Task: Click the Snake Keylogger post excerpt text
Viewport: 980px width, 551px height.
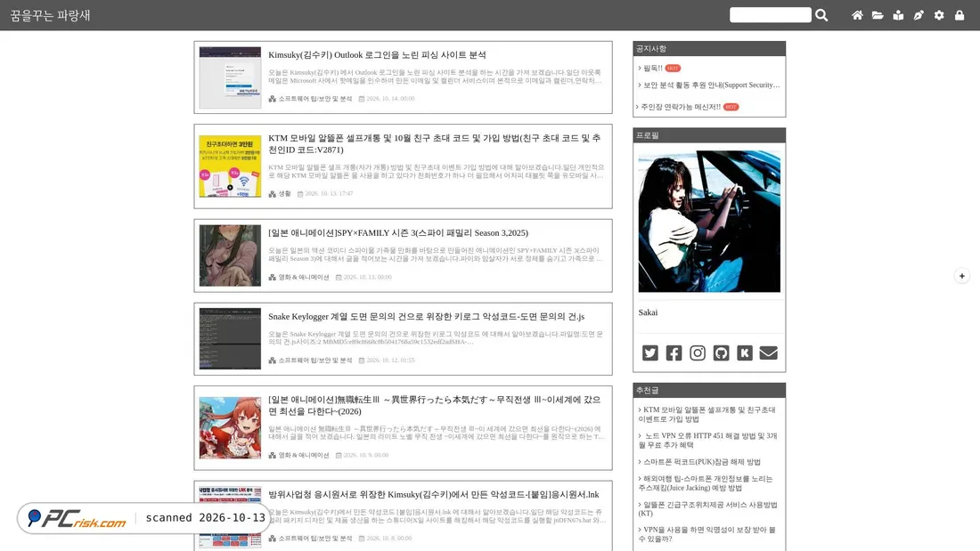Action: pyautogui.click(x=436, y=338)
